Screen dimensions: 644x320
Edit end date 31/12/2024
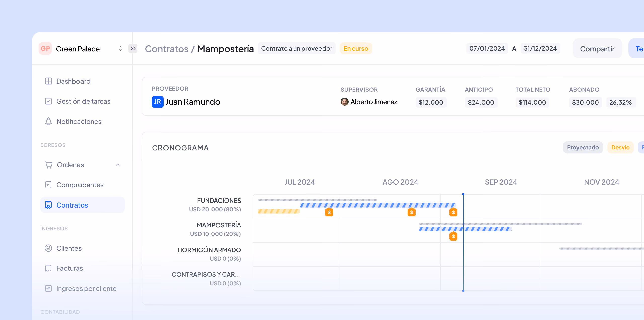click(540, 48)
